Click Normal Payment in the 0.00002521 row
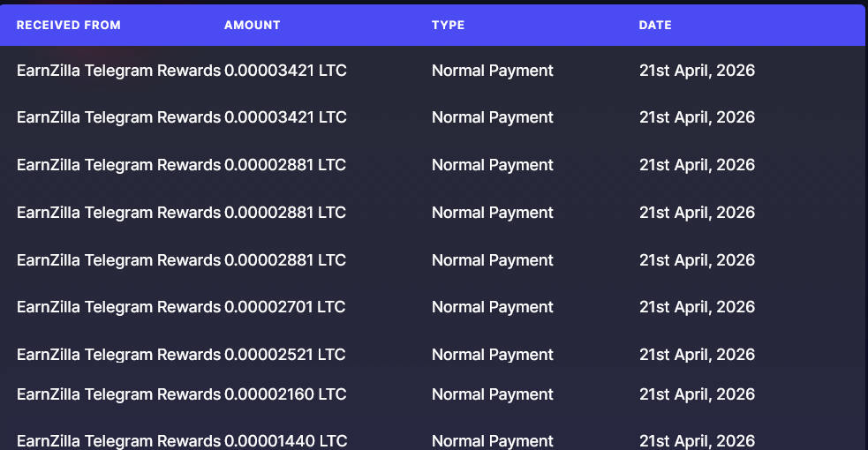This screenshot has height=450, width=868. (492, 355)
